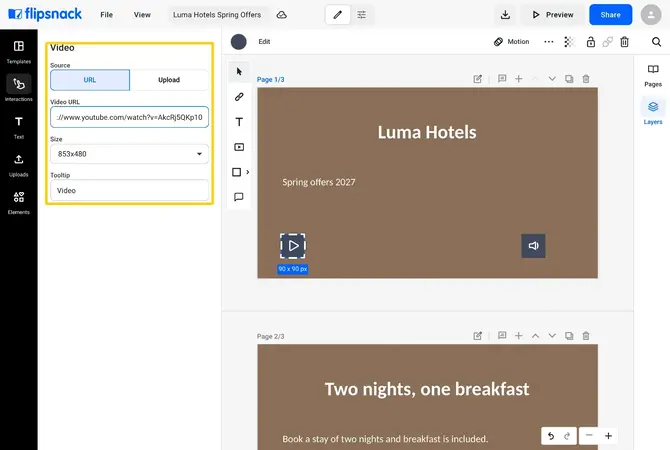
Task: Open the Uploads sidebar panel
Action: tap(19, 165)
